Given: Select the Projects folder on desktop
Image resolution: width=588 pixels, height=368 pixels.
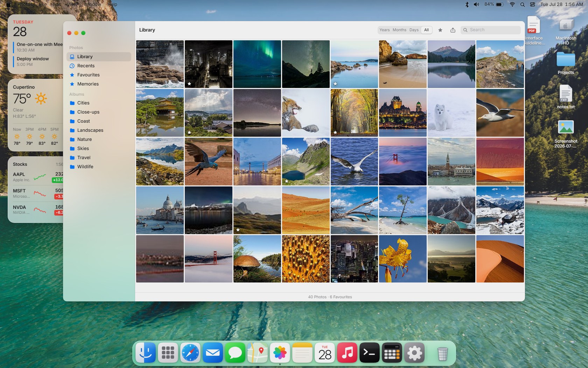Looking at the screenshot, I should tap(566, 63).
